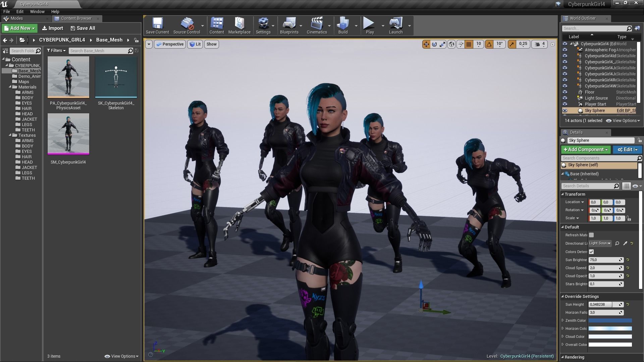This screenshot has width=644, height=362.
Task: Toggle rotation snapping angle icon
Action: click(489, 44)
